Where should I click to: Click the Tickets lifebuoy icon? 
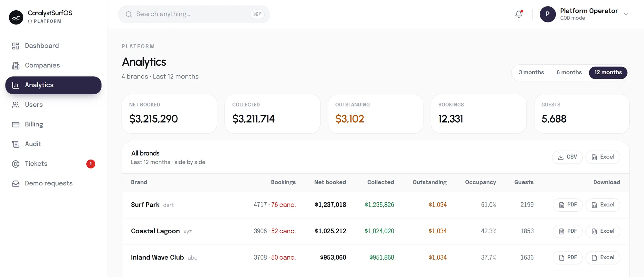(x=15, y=164)
